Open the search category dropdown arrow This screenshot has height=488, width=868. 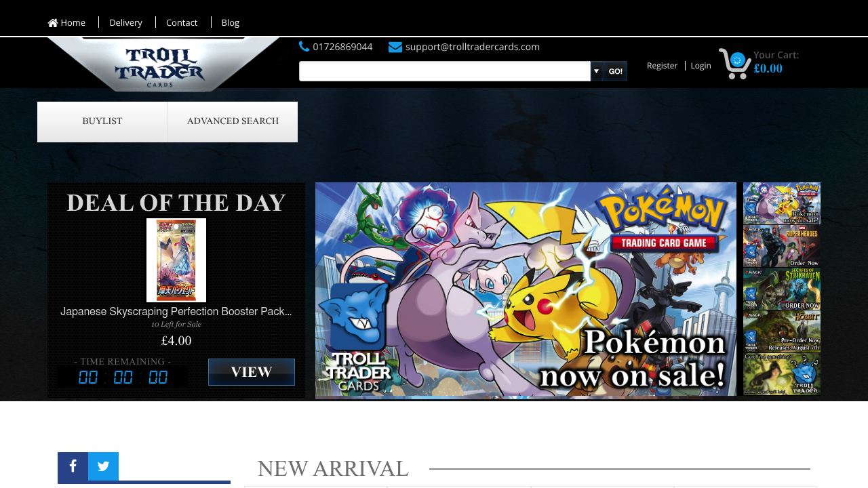click(x=597, y=71)
